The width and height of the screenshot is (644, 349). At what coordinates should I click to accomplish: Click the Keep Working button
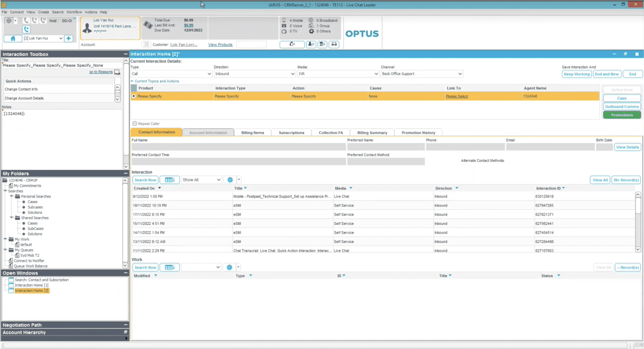(576, 74)
